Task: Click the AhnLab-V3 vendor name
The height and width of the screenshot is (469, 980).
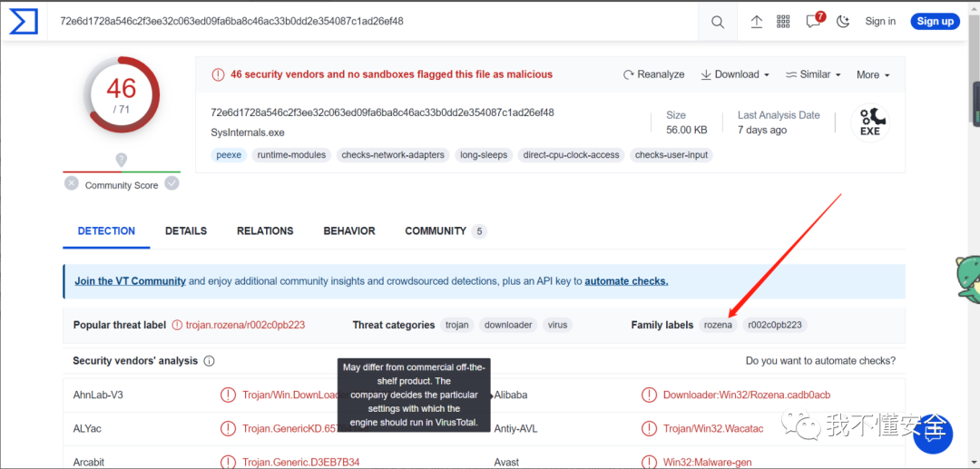Action: 100,395
